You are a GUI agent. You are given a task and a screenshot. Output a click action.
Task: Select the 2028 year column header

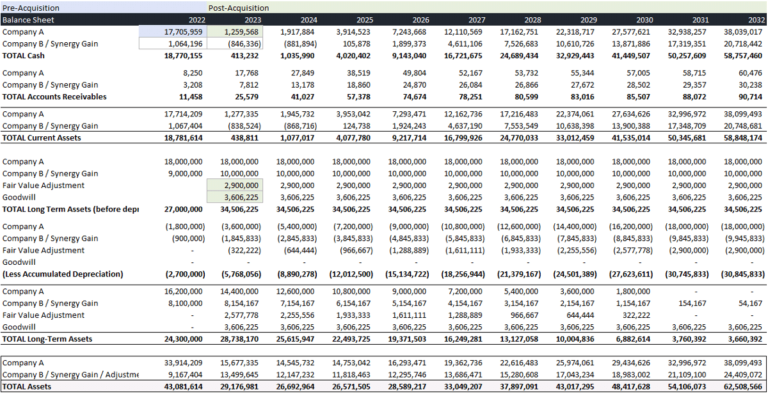[532, 20]
